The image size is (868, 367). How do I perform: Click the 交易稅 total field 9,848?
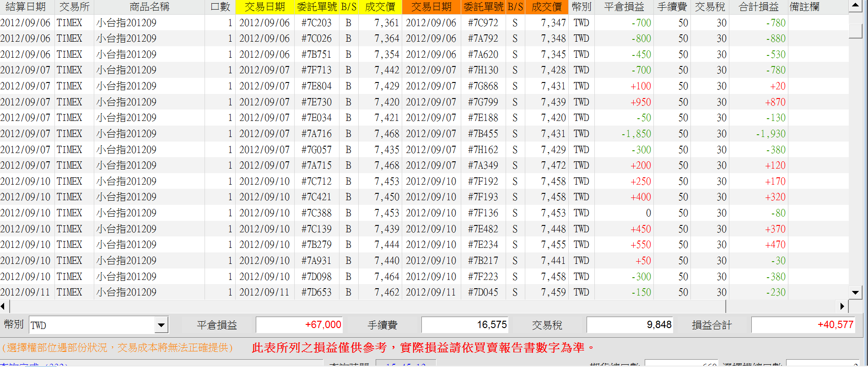[x=630, y=325]
